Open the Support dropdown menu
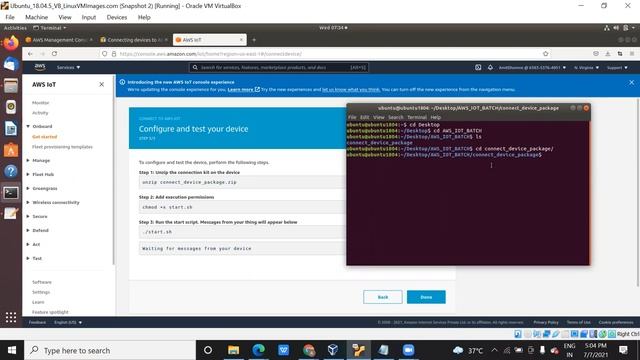640x360 pixels. (617, 68)
